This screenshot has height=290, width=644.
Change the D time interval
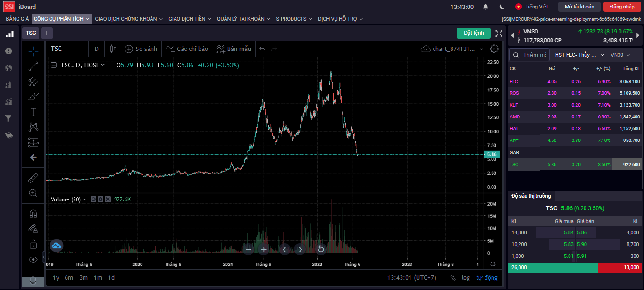coord(97,49)
